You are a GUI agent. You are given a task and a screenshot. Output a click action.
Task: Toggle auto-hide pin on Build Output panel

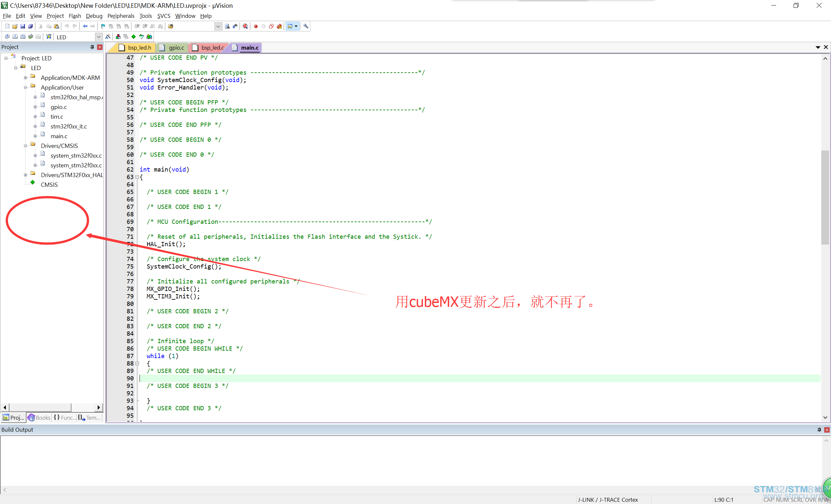click(x=819, y=430)
